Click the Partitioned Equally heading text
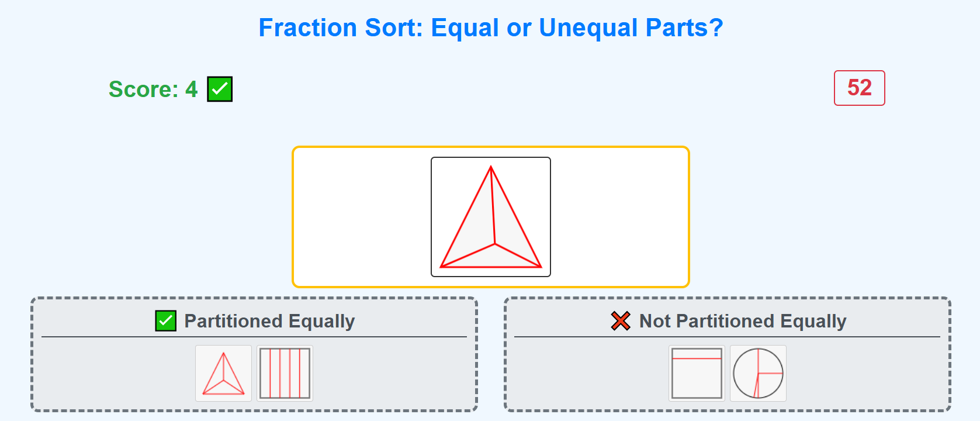980x421 pixels. (269, 321)
